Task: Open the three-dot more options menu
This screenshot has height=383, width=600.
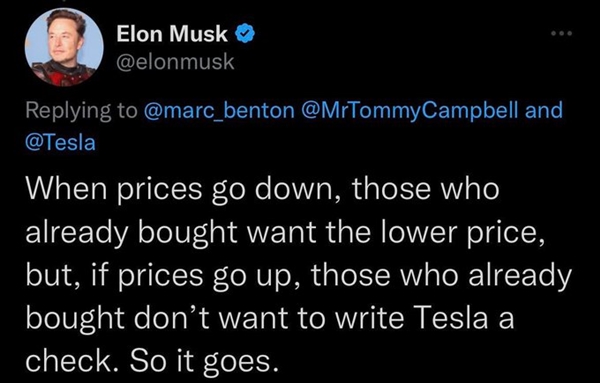Action: [561, 34]
